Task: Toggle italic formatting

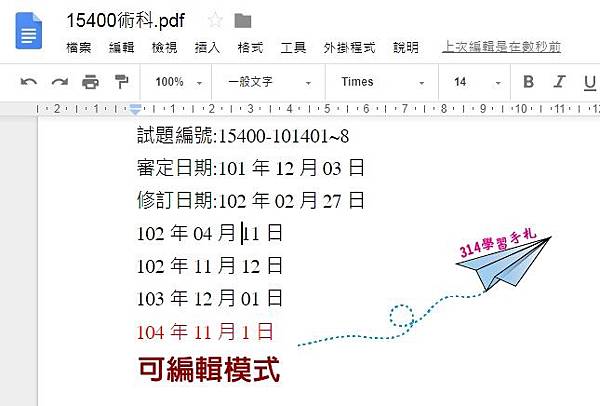Action: pyautogui.click(x=559, y=82)
